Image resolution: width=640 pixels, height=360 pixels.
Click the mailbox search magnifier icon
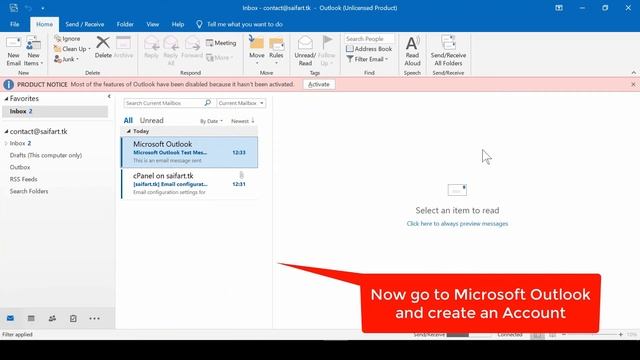(x=207, y=103)
